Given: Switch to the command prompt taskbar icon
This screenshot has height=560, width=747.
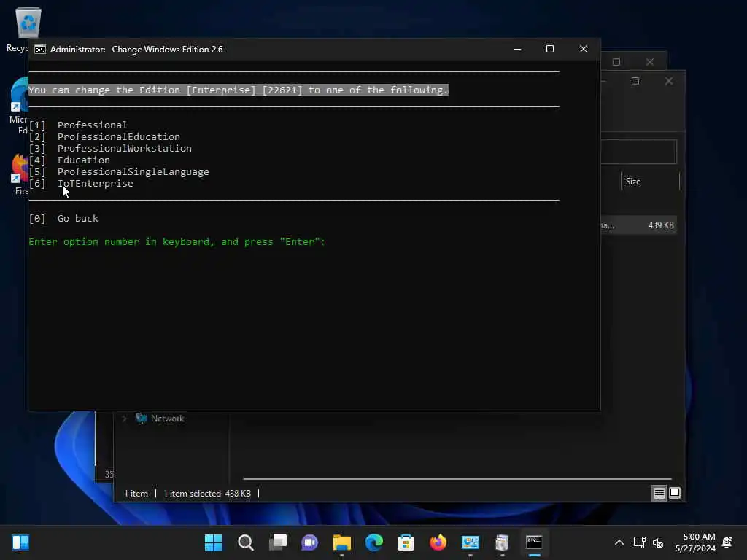Looking at the screenshot, I should pyautogui.click(x=534, y=542).
